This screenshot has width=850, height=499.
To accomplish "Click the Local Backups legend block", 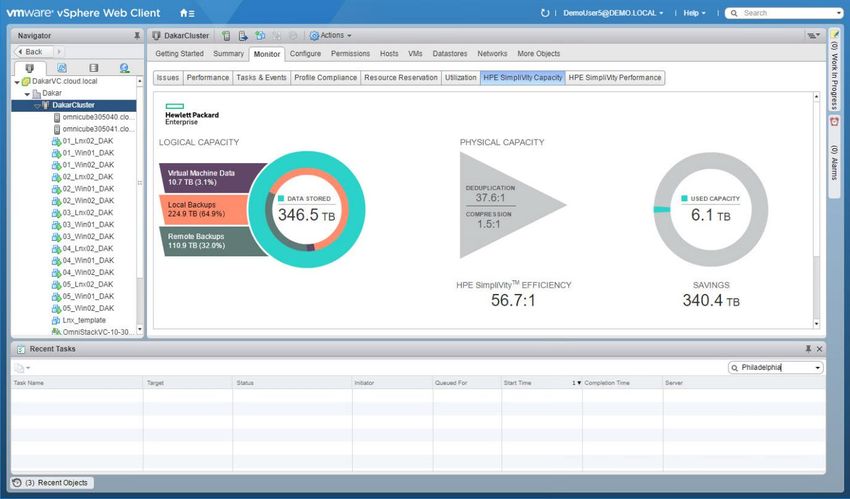I will (x=204, y=209).
